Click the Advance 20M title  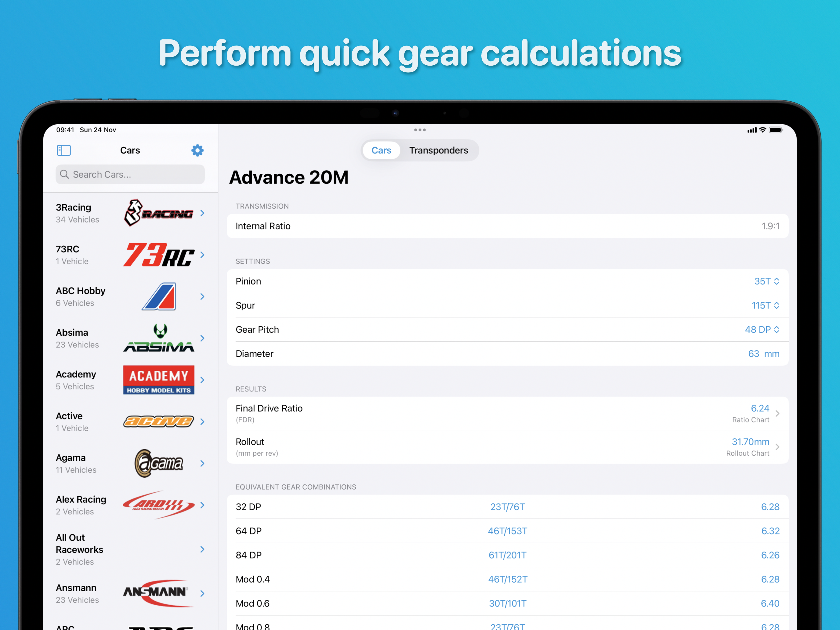pyautogui.click(x=289, y=178)
